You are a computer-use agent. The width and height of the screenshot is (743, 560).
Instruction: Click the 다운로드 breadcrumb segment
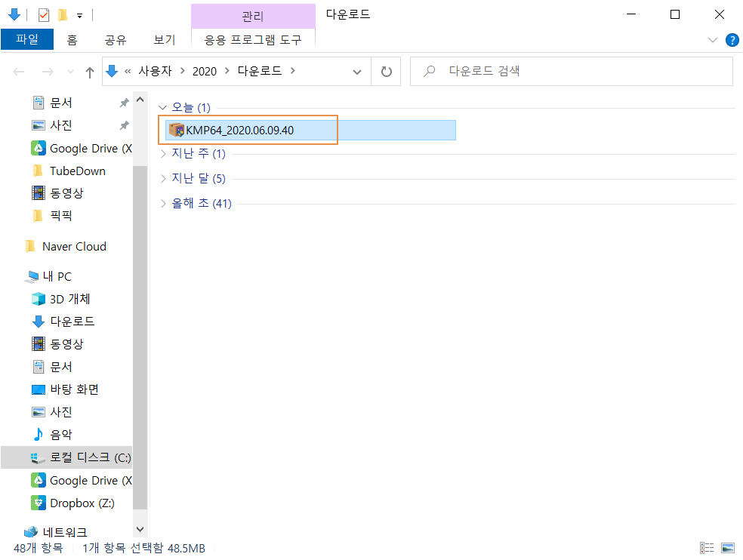click(260, 71)
